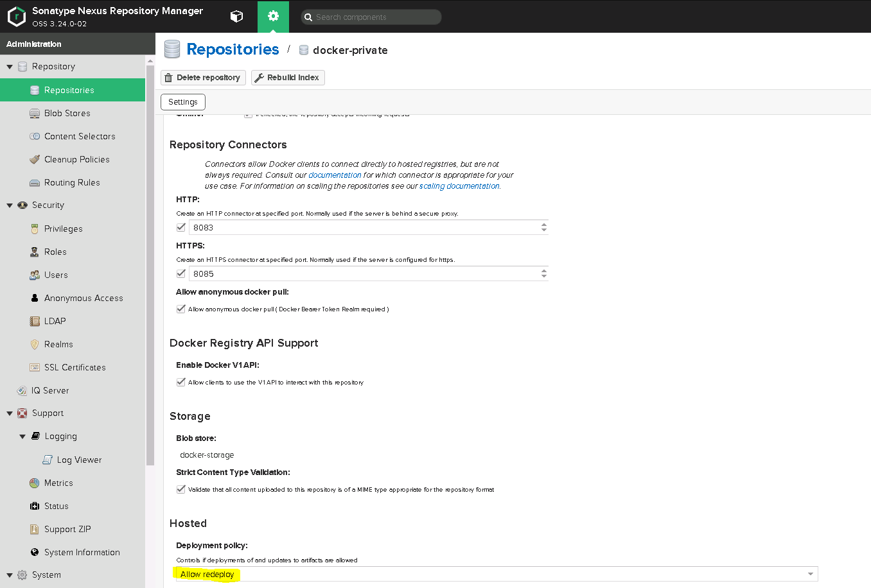Click the SSL Certificates icon

(x=35, y=367)
